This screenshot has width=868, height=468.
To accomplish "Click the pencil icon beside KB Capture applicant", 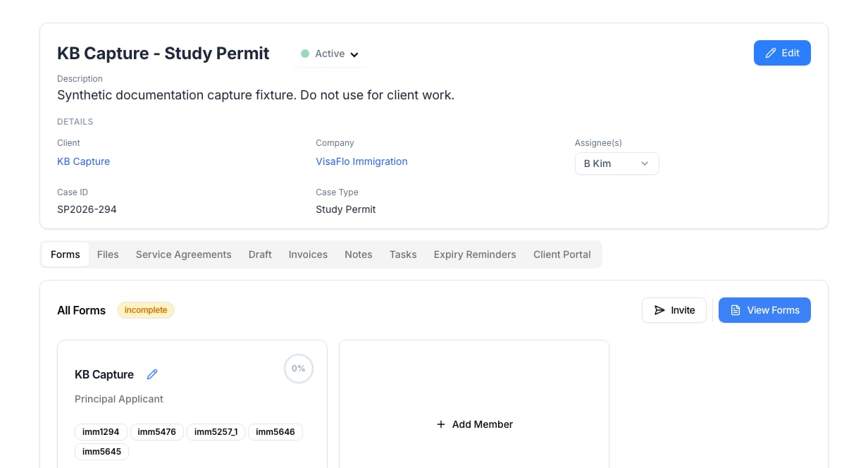I will point(152,374).
